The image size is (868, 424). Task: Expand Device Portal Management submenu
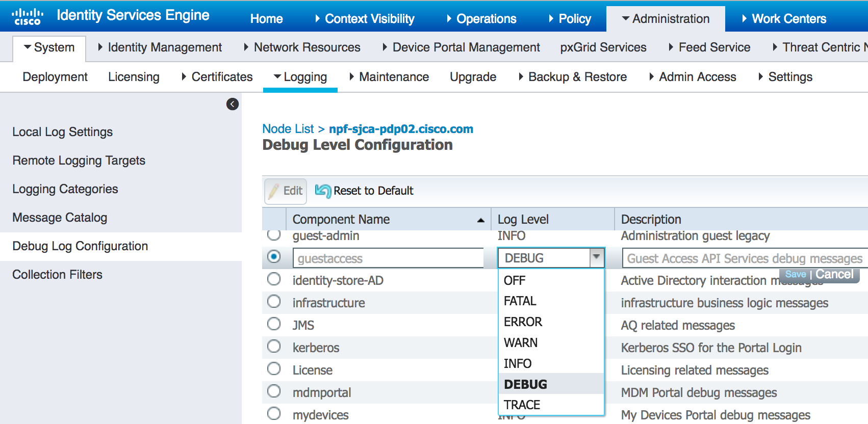pyautogui.click(x=461, y=47)
